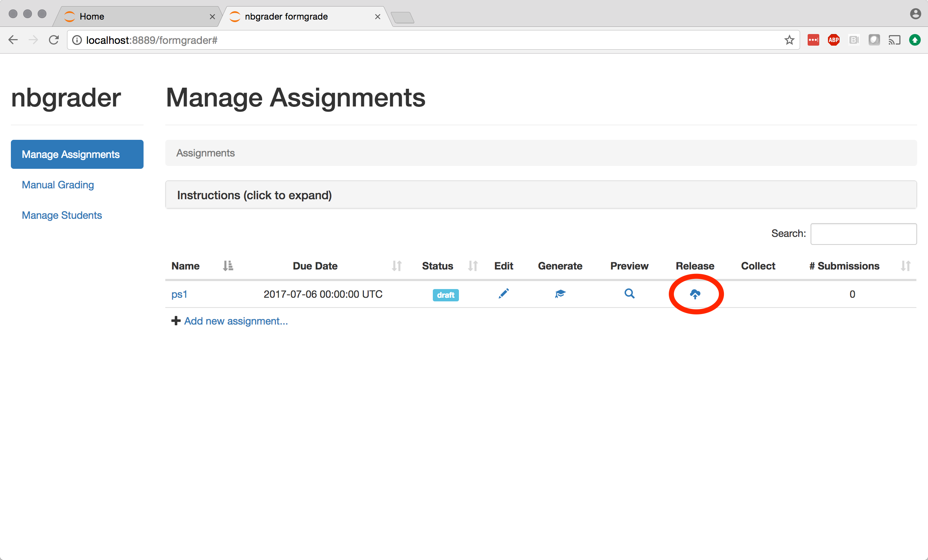The image size is (928, 560).
Task: Click the Generate graduation cap icon
Action: tap(560, 293)
